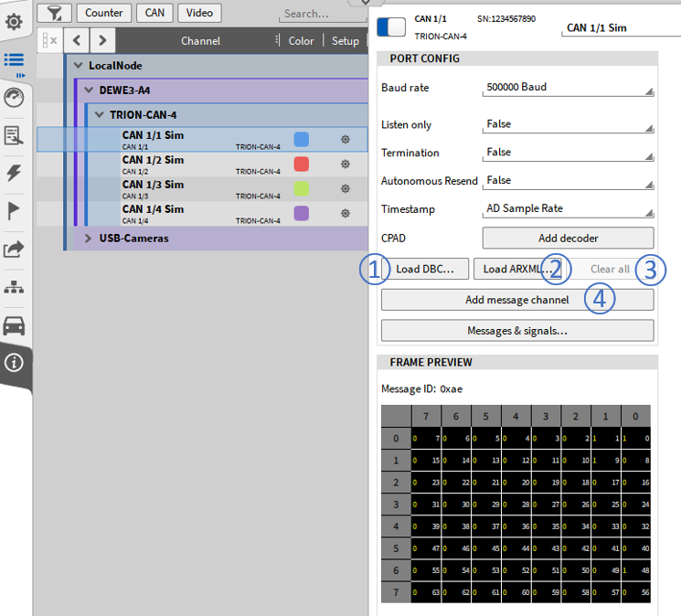Click the channel filter funnel icon
This screenshot has height=616, width=681.
[56, 13]
